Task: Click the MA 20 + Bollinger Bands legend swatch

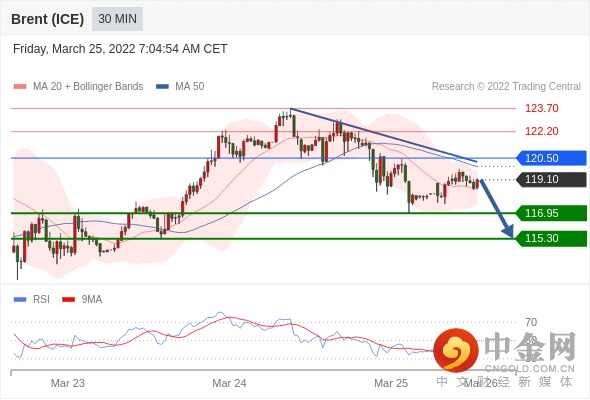Action: (20, 87)
